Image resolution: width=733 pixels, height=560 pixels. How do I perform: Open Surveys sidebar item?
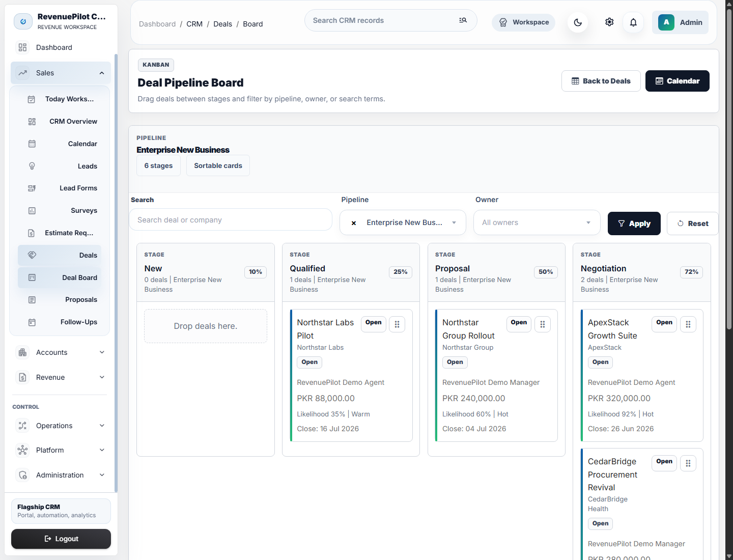pos(60,210)
